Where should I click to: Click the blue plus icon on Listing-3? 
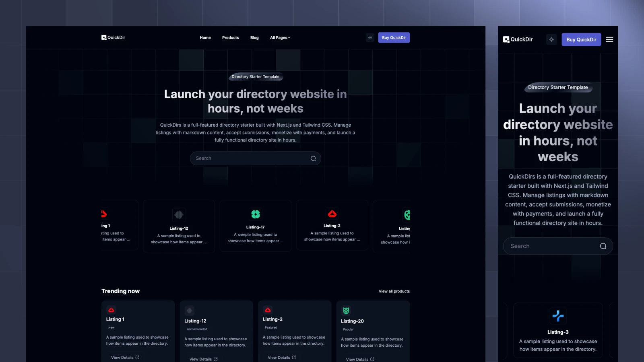558,316
